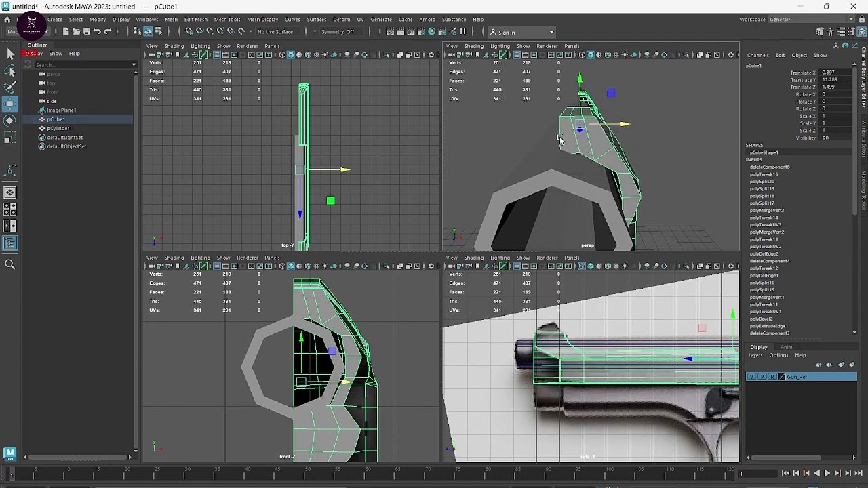Screen dimensions: 868x488
Task: Open the Windows menu
Action: tap(146, 20)
